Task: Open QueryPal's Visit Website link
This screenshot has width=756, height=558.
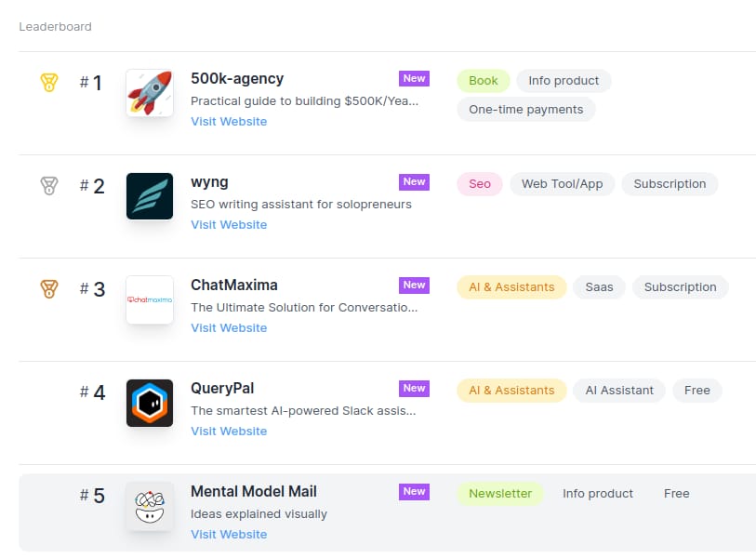Action: (x=229, y=432)
